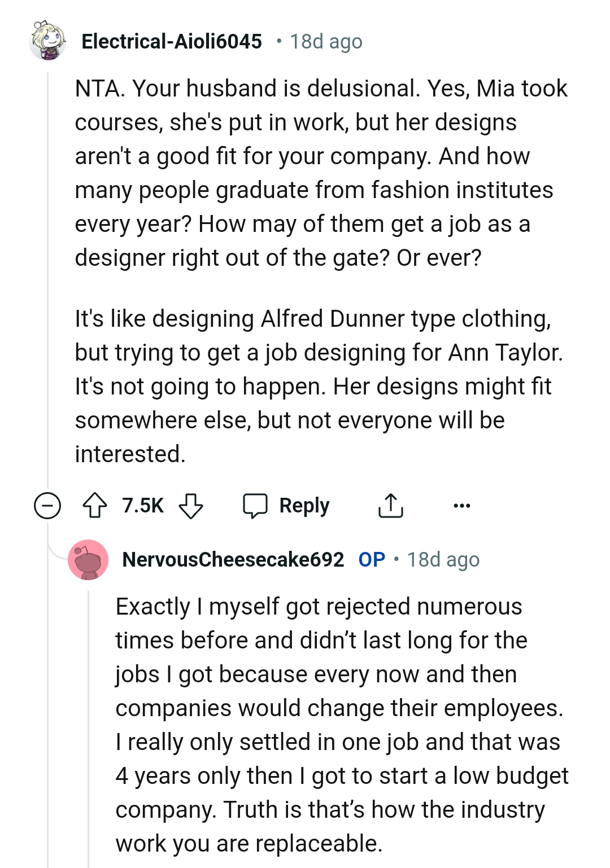
Task: Visit the Electrical-Aioli6045 username profile
Action: pyautogui.click(x=172, y=41)
